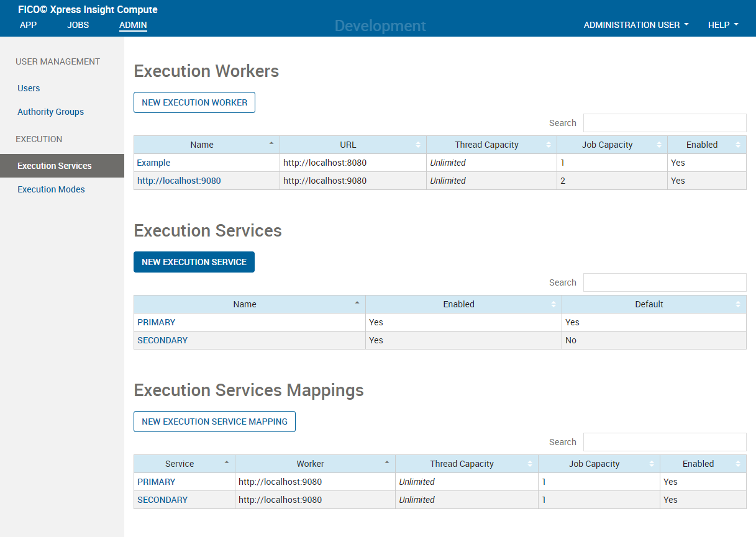The width and height of the screenshot is (756, 537).
Task: Navigate to Execution Modes in sidebar
Action: pos(51,189)
